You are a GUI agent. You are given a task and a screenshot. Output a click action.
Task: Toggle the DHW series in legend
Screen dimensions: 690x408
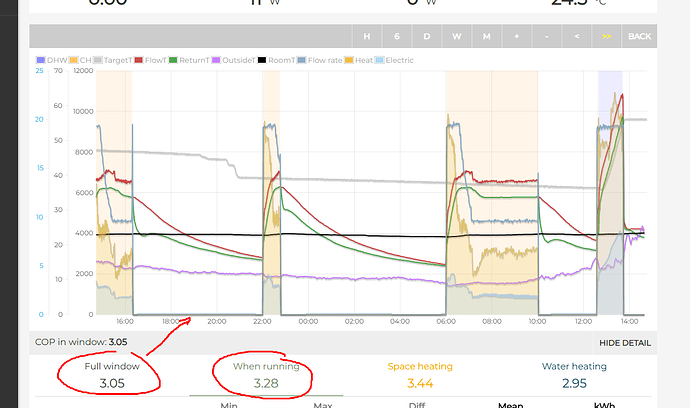pos(50,60)
